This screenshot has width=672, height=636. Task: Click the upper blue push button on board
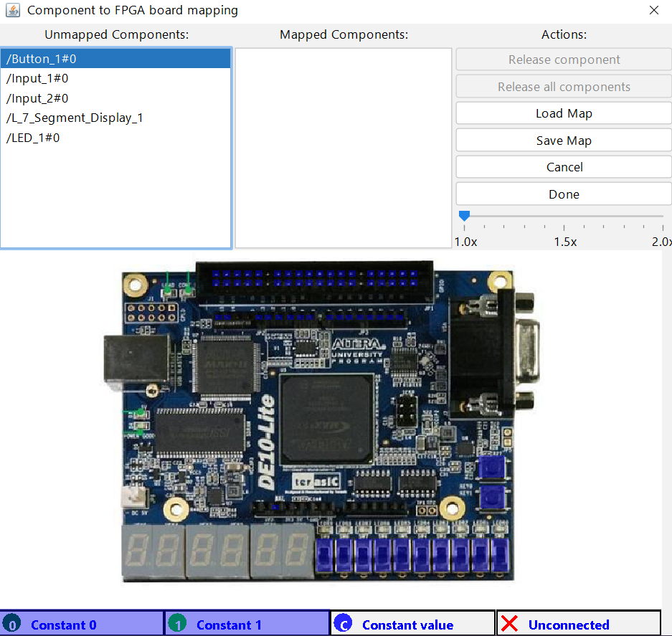(492, 467)
